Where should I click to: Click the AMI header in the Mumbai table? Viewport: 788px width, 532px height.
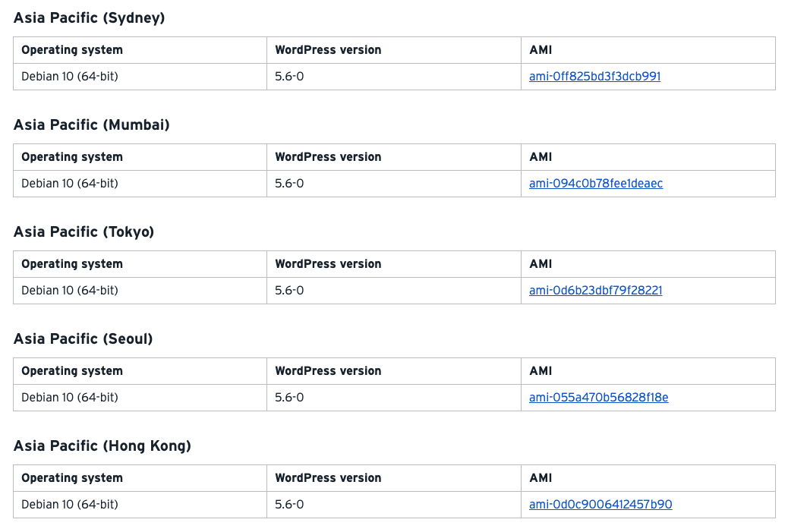click(x=541, y=157)
